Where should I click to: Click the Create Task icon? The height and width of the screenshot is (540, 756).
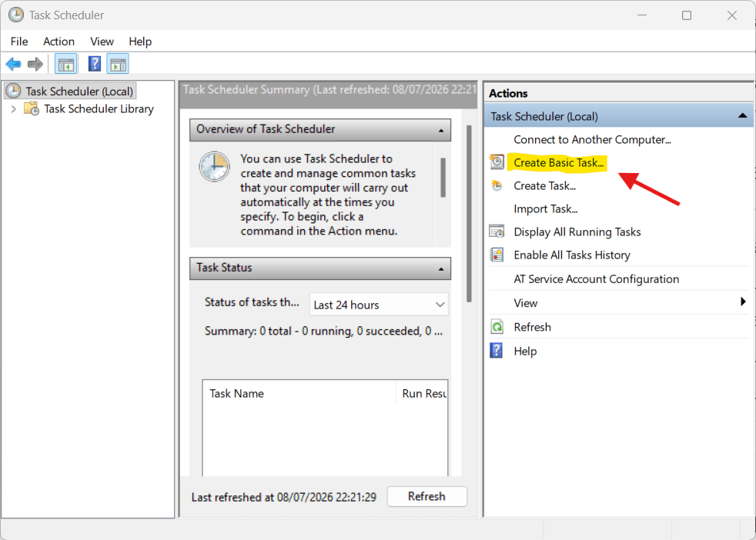pyautogui.click(x=497, y=185)
